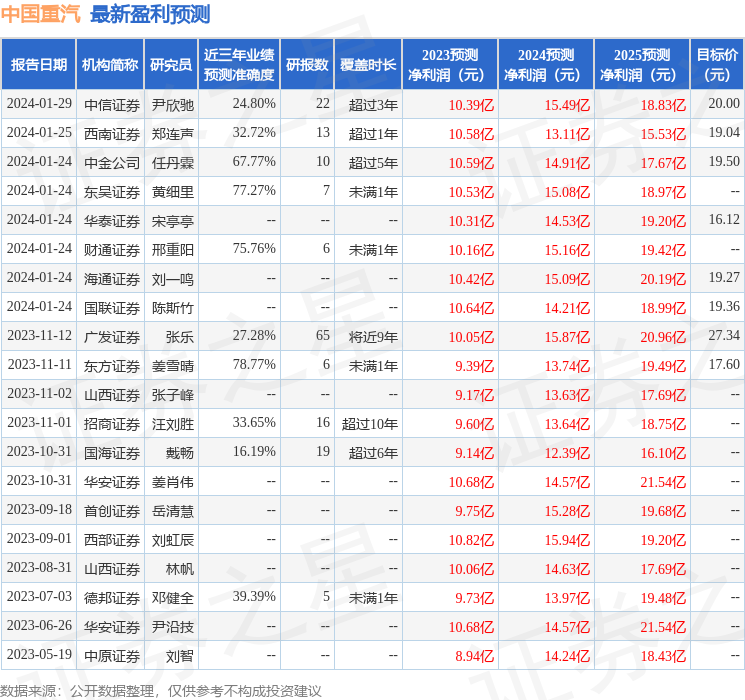
Task: Click 财通证券 institution cell
Action: (112, 250)
